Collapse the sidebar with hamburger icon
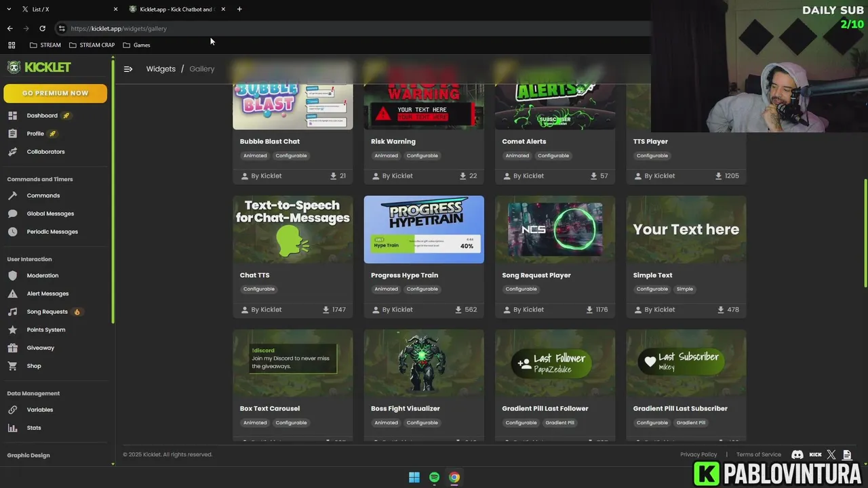868x488 pixels. [128, 69]
